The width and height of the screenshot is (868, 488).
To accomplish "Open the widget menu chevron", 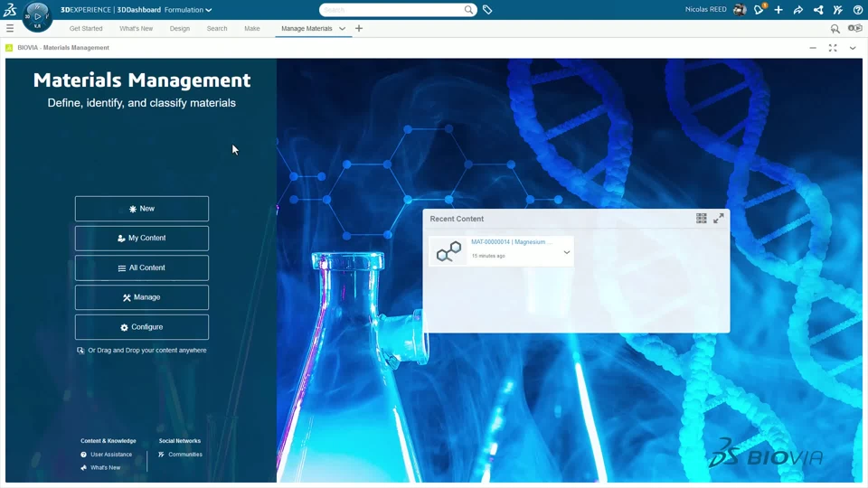I will click(853, 48).
